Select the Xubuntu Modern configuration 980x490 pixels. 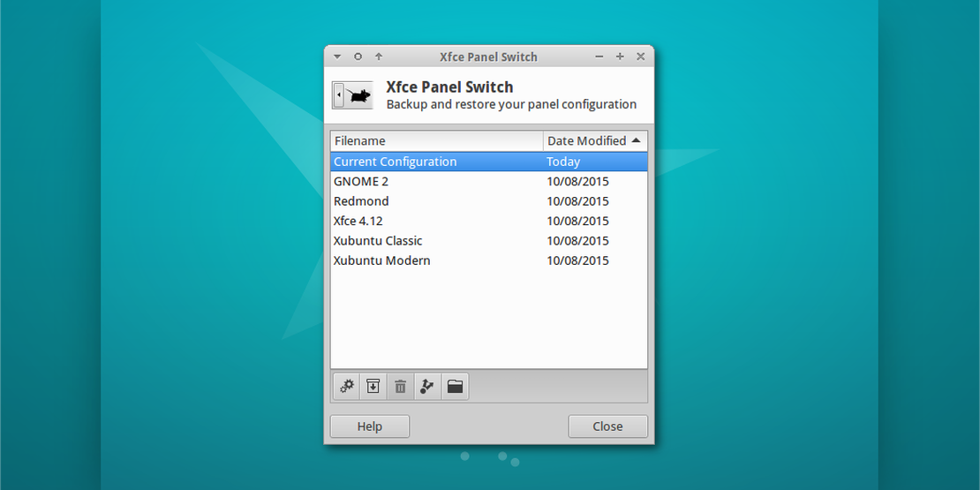click(x=489, y=260)
